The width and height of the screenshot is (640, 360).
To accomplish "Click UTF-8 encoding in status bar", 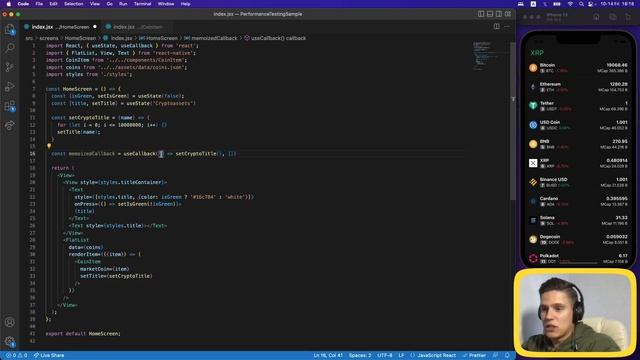I will click(385, 355).
